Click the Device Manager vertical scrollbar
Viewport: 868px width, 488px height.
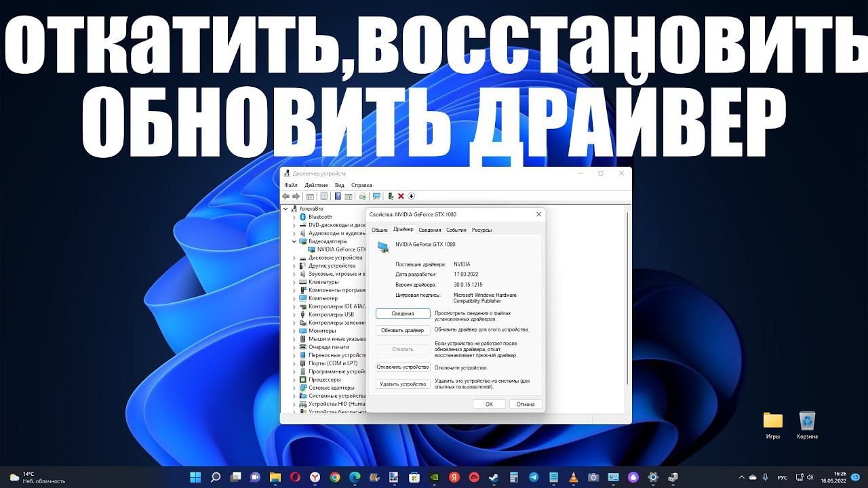click(628, 298)
